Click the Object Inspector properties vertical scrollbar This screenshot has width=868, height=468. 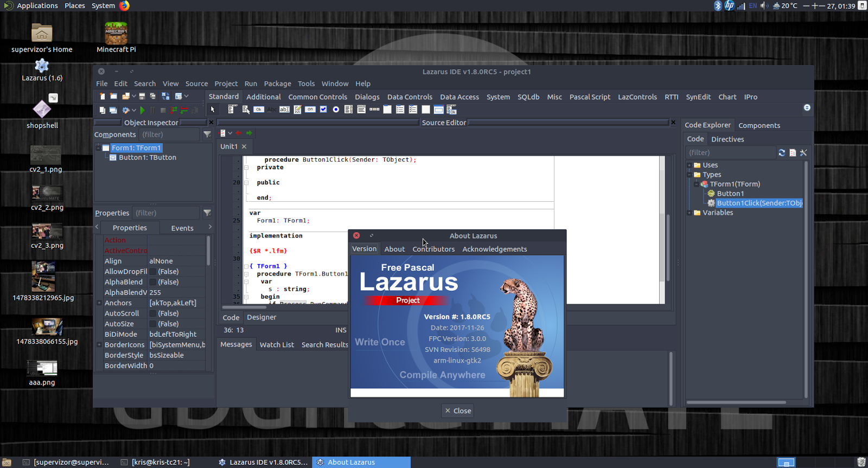[208, 251]
